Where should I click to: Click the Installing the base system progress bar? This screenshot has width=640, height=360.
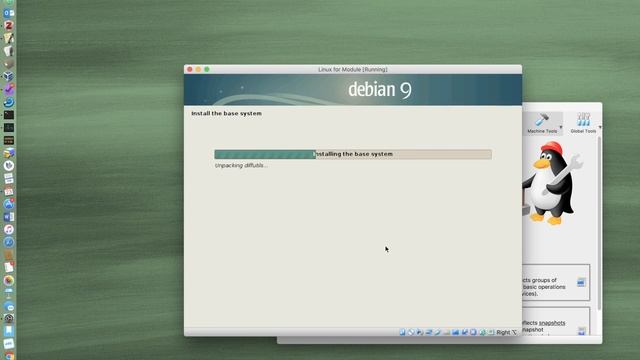[353, 154]
